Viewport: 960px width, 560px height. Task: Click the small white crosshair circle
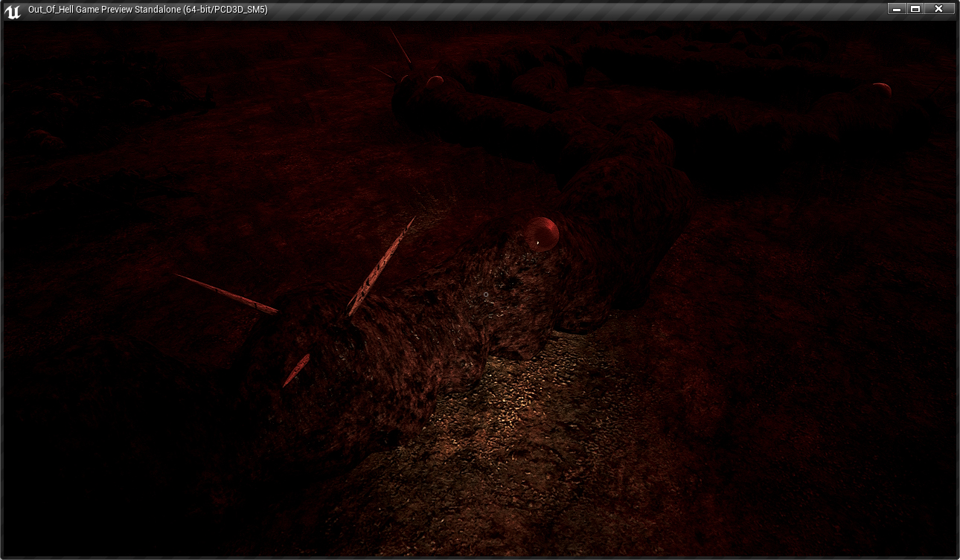(x=486, y=295)
